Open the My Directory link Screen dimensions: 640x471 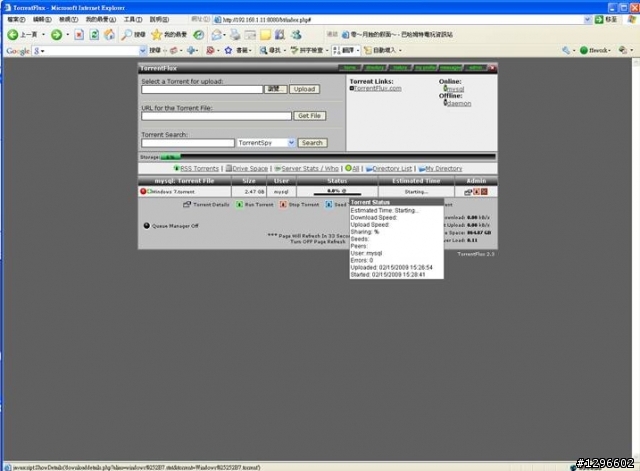[443, 168]
